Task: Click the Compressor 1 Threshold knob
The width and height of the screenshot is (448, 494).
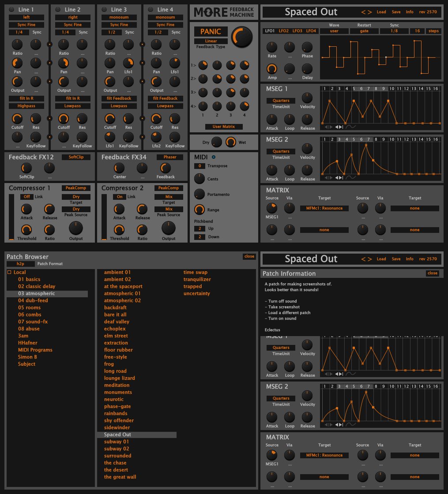Action: [x=26, y=229]
